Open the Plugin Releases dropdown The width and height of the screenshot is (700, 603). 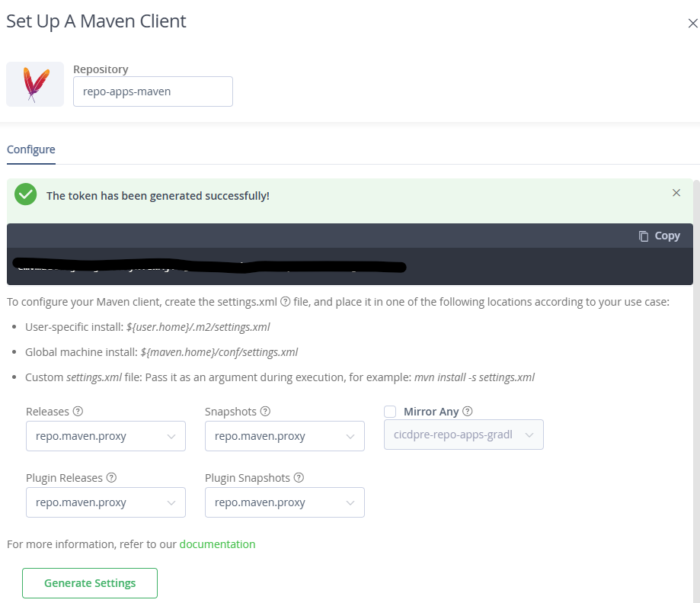click(106, 502)
